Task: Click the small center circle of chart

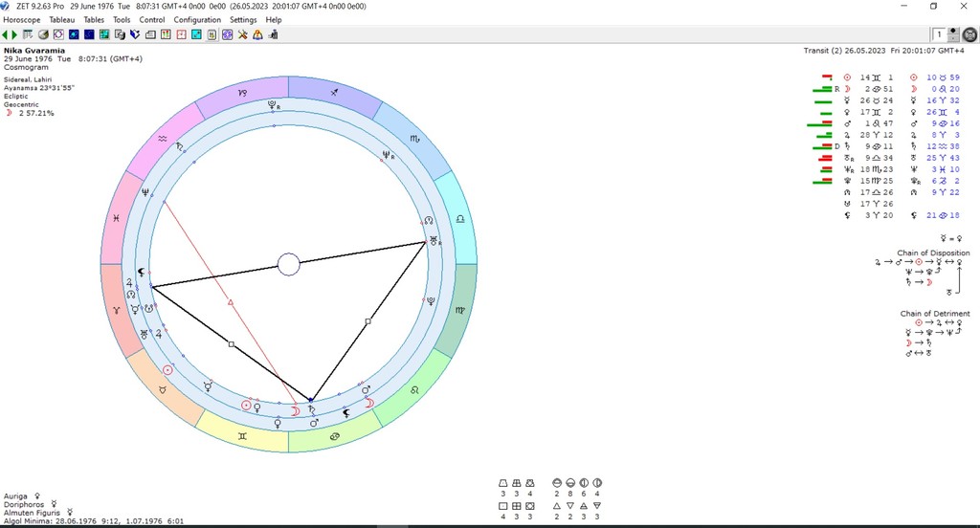Action: point(288,264)
